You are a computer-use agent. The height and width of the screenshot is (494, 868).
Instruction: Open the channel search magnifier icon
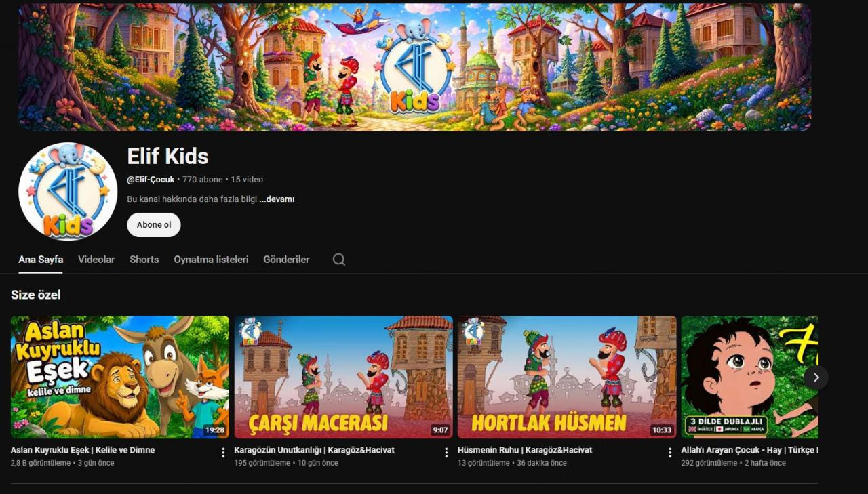pos(339,260)
